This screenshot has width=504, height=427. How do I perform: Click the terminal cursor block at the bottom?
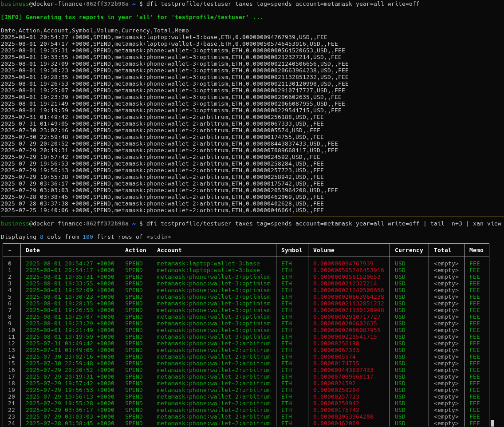[x=492, y=423]
